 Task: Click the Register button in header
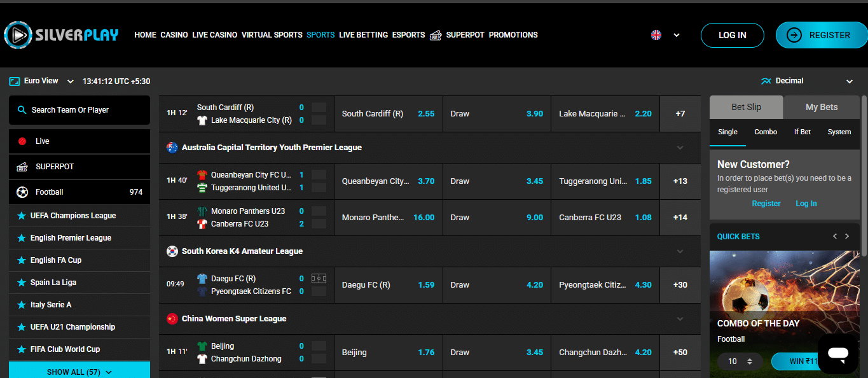[821, 36]
